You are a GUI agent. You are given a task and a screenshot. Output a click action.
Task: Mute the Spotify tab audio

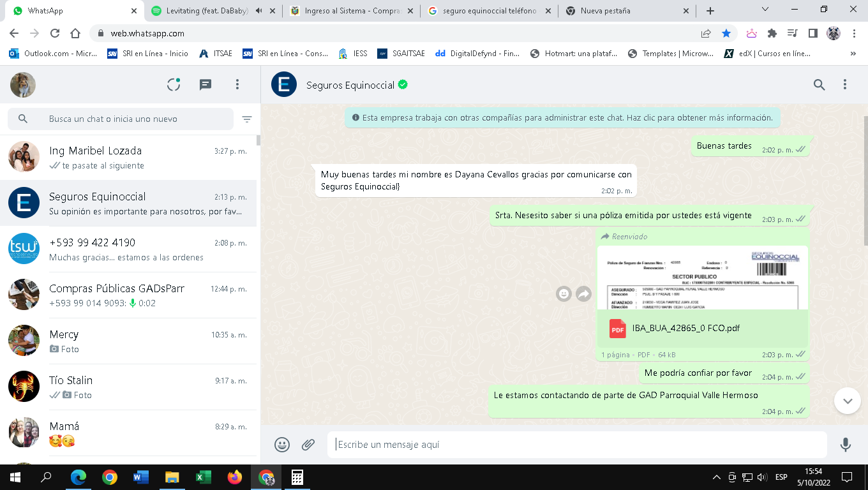tap(259, 11)
